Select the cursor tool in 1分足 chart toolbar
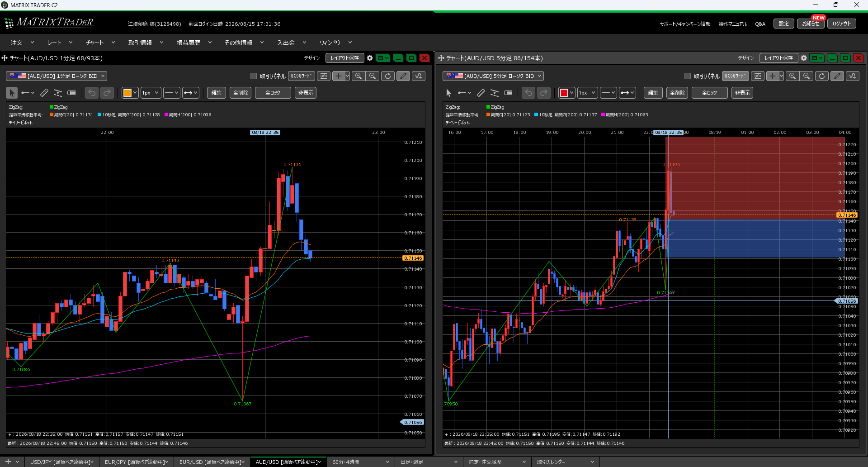This screenshot has height=467, width=868. pos(12,93)
